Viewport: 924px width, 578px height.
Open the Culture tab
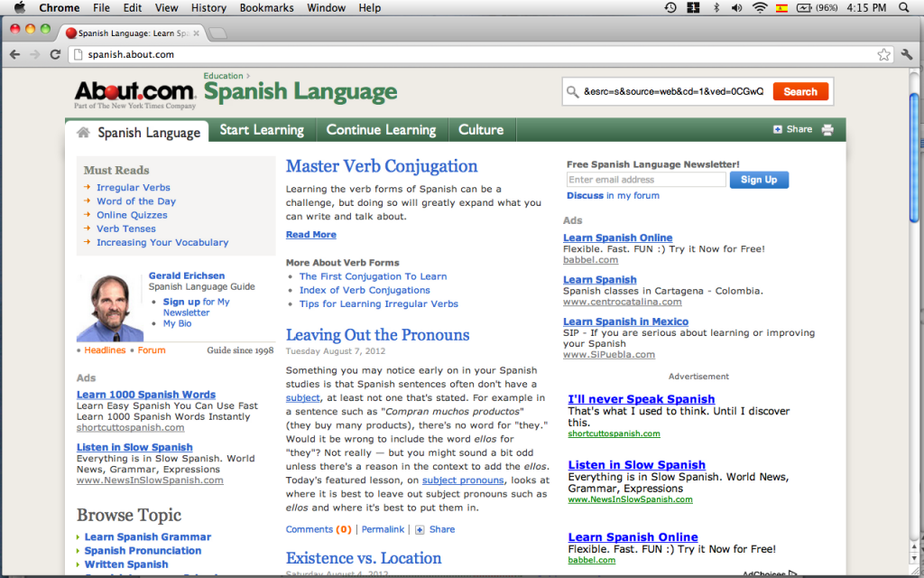pos(482,130)
